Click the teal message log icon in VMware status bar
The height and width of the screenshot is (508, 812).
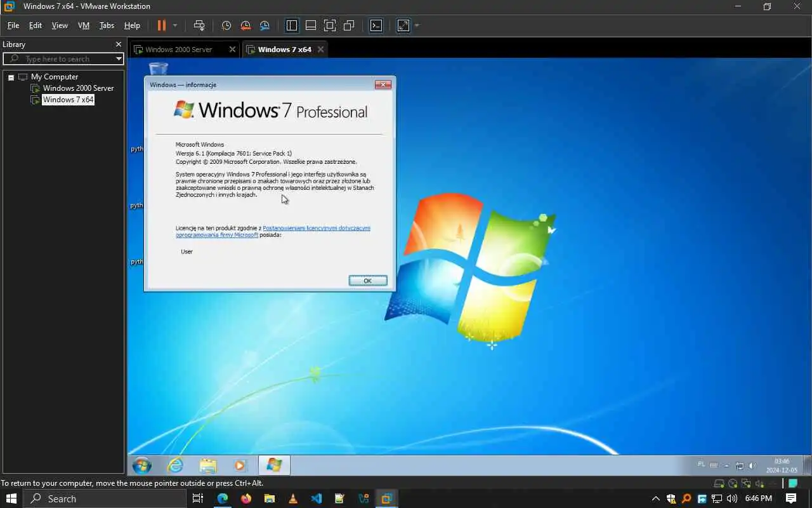[x=793, y=483]
